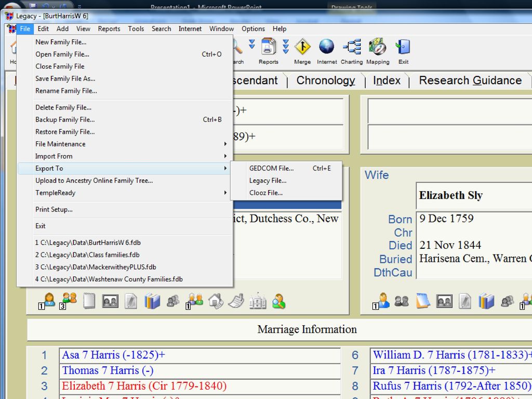This screenshot has height=399, width=532.
Task: Open recent file MackerwitheyPLUS.fdb
Action: [x=125, y=267]
